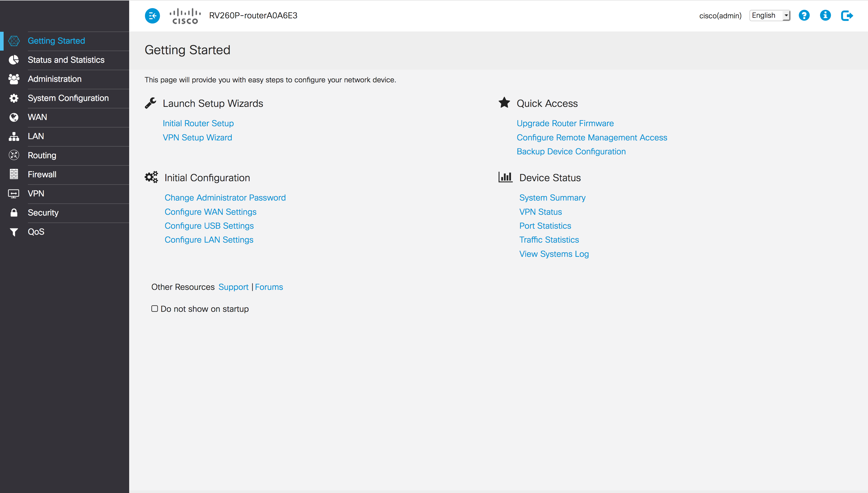
Task: Select the Routing menu item
Action: click(x=42, y=155)
